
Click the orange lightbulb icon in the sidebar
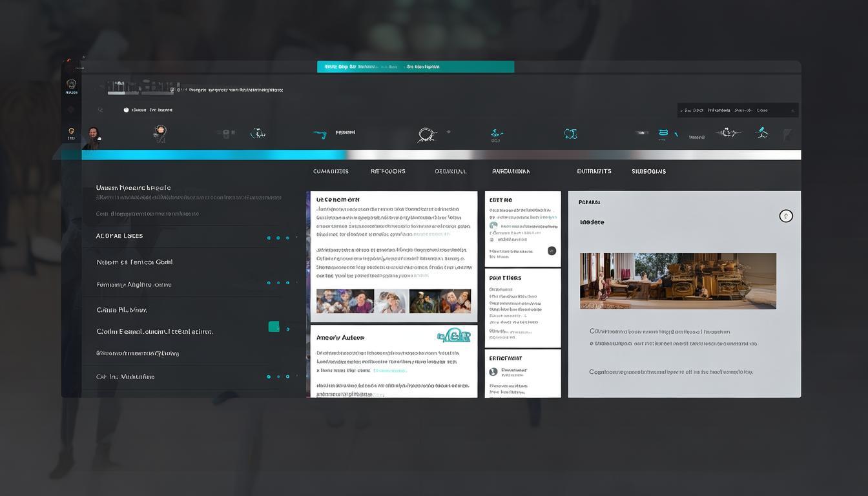point(71,131)
